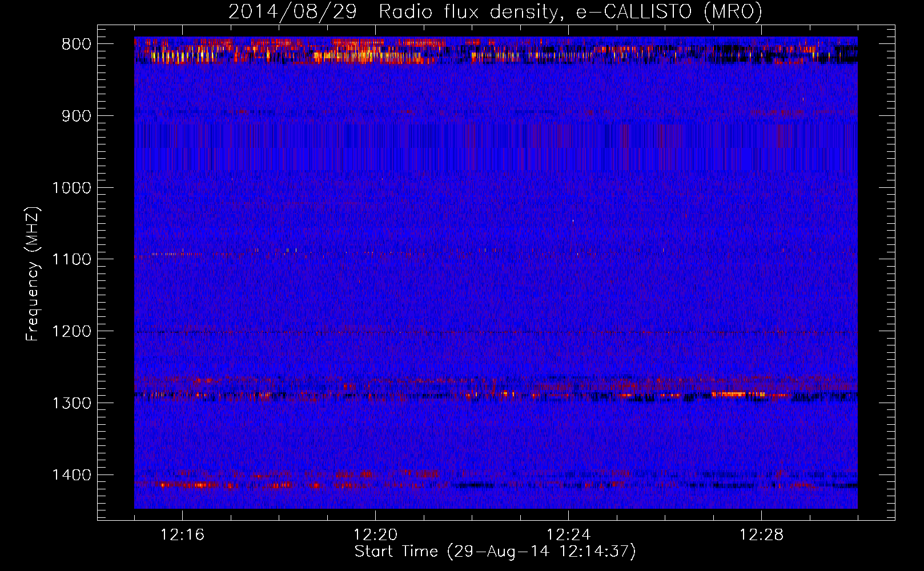Screen dimensions: 924x571
Task: Click the 12:20 time tick label
Action: pyautogui.click(x=375, y=535)
